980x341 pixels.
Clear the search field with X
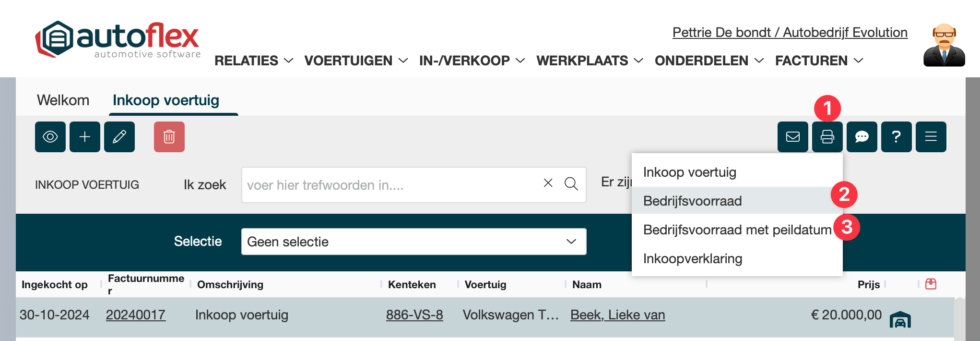(x=548, y=183)
